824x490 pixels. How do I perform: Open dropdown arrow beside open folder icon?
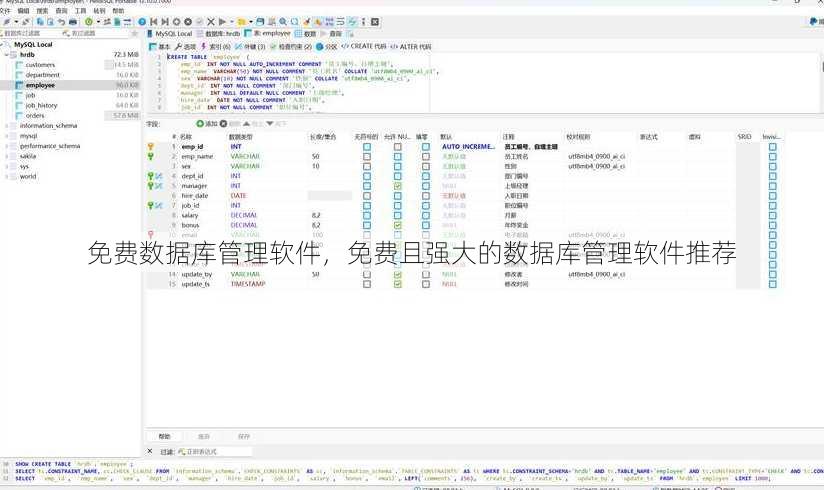click(251, 22)
